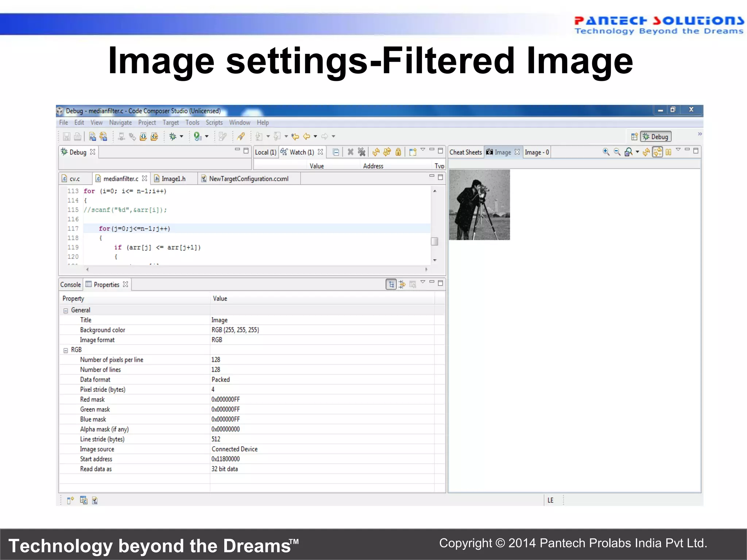Click the Refresh icon in Image view toolbar
The width and height of the screenshot is (747, 560).
(646, 152)
